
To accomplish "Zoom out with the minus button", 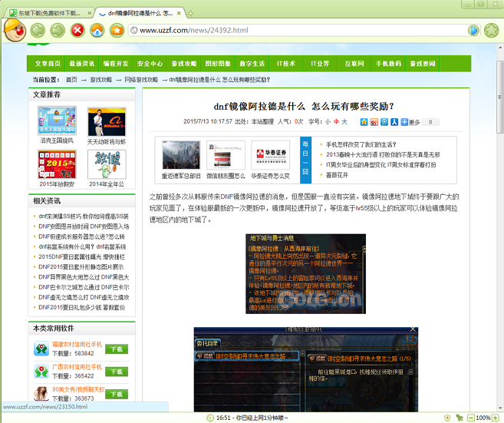I will click(470, 418).
